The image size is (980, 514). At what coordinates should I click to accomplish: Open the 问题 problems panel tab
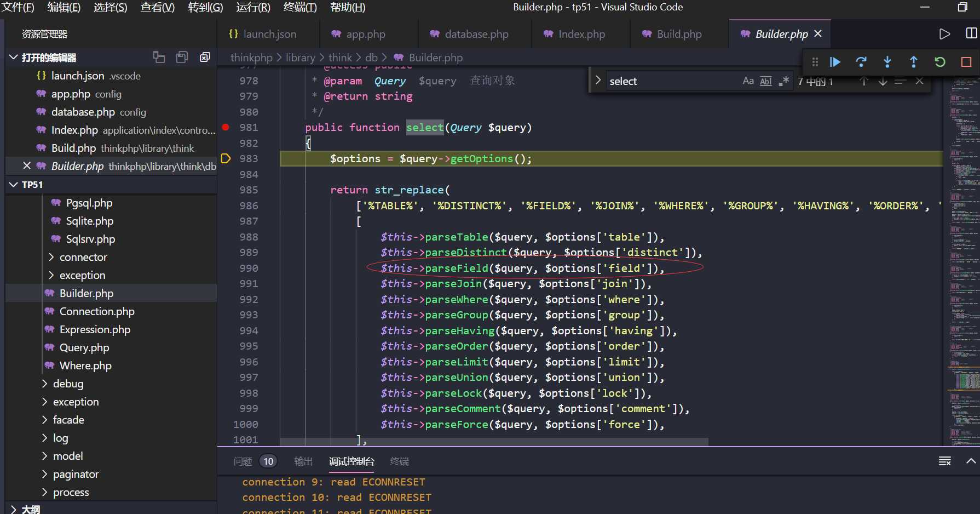[x=243, y=461]
